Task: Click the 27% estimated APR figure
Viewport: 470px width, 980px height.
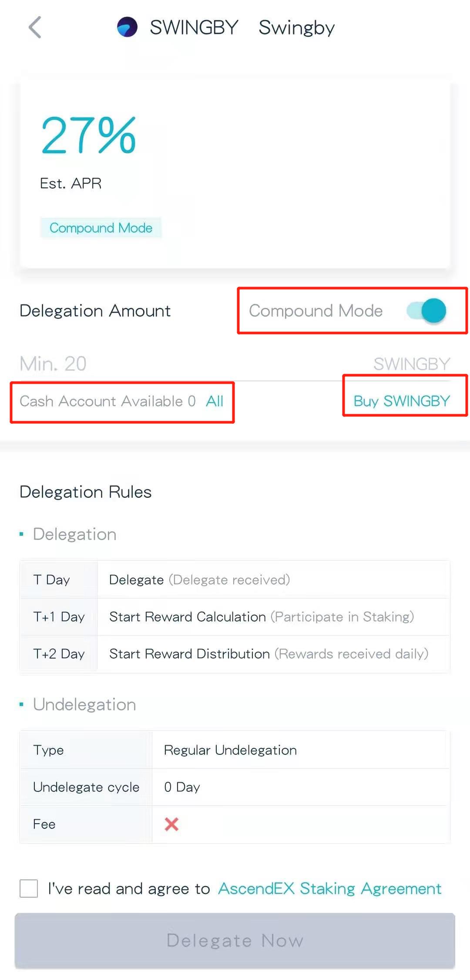Action: tap(89, 135)
